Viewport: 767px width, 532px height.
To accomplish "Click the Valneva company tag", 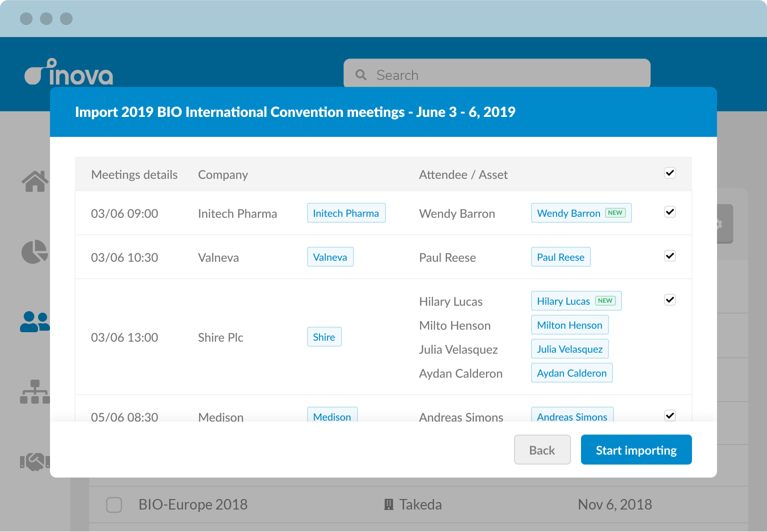I will (330, 257).
